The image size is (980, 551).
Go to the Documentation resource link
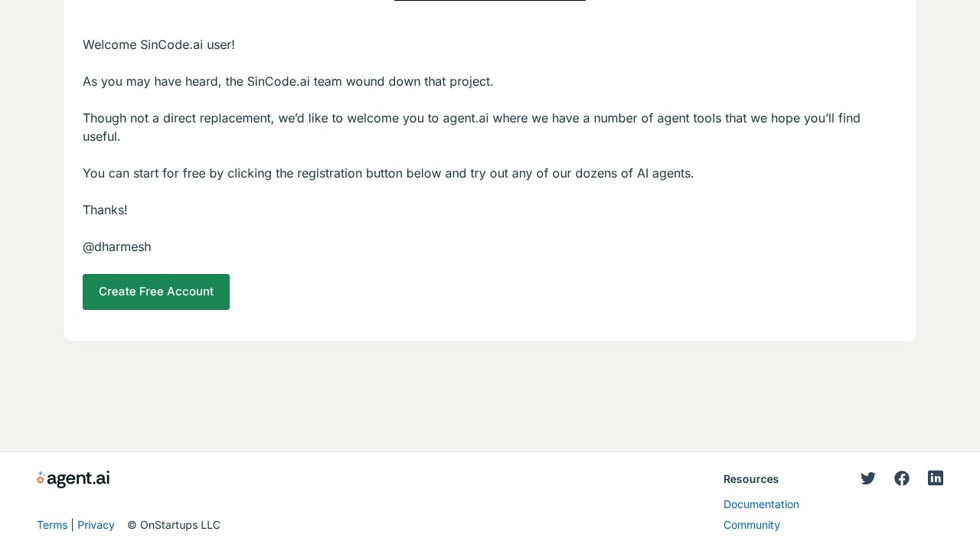pyautogui.click(x=761, y=504)
